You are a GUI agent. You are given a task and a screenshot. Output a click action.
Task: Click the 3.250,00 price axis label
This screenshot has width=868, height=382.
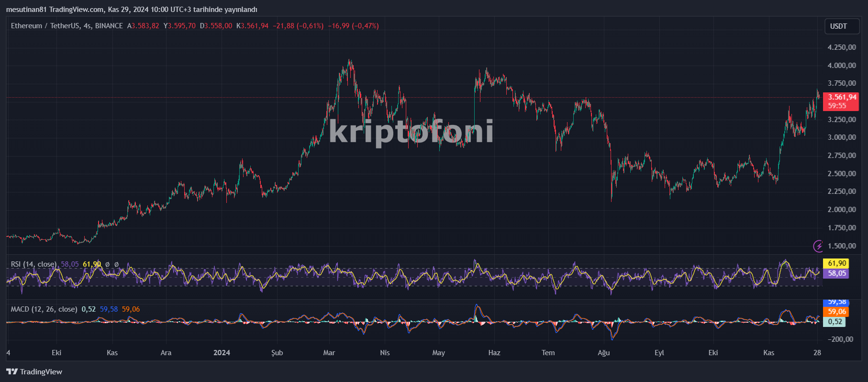pos(842,120)
